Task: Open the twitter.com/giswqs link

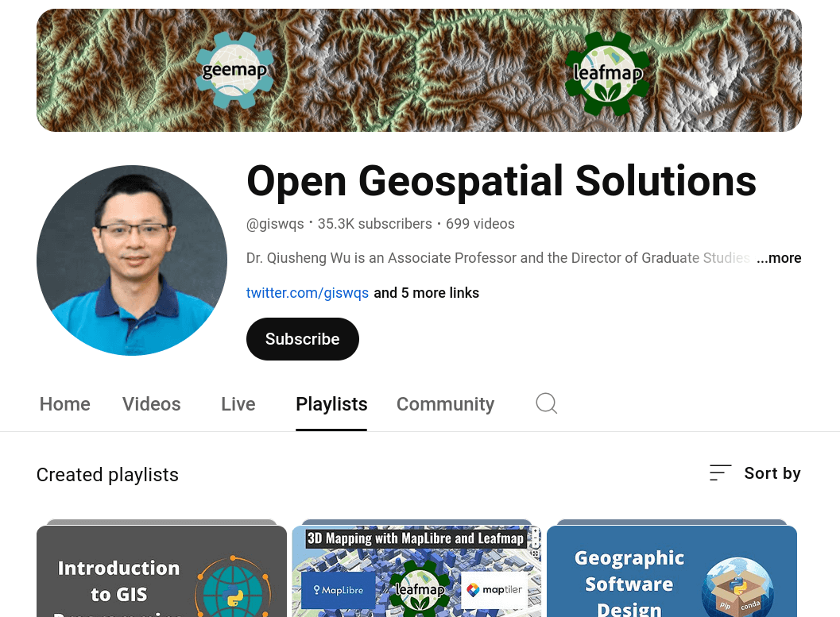Action: coord(308,293)
